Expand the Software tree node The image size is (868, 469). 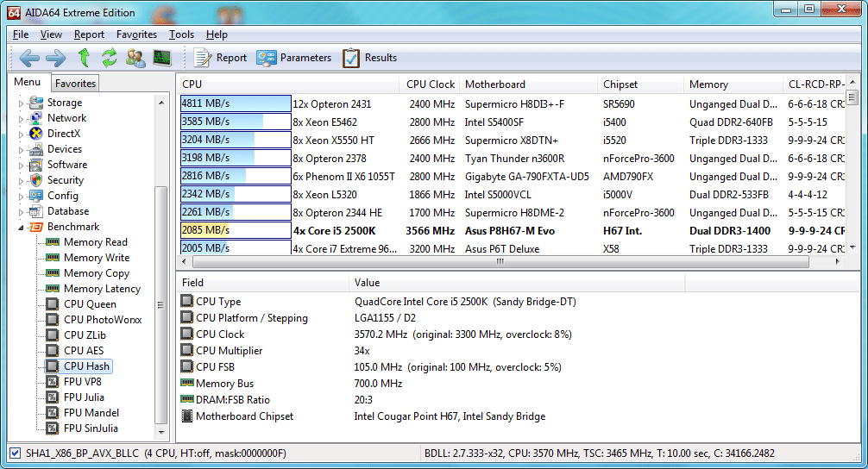[21, 165]
